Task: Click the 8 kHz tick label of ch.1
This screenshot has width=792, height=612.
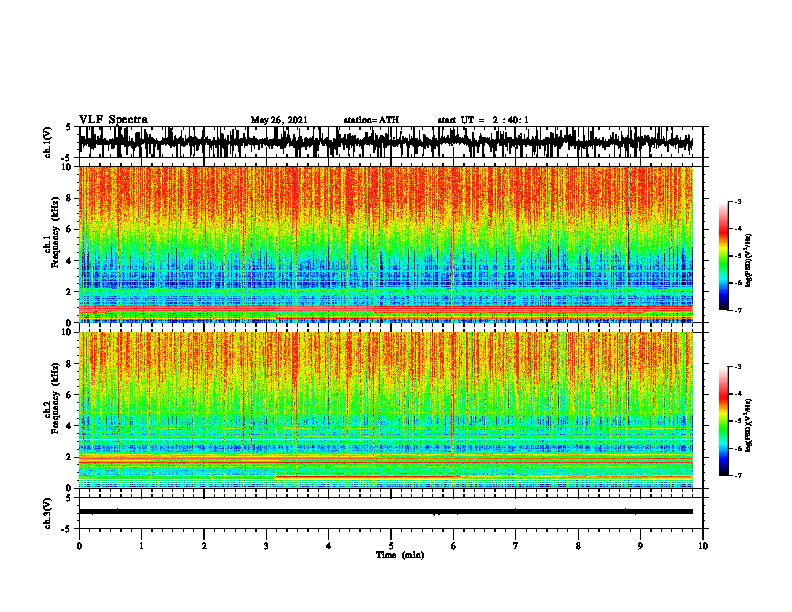Action: pos(70,198)
